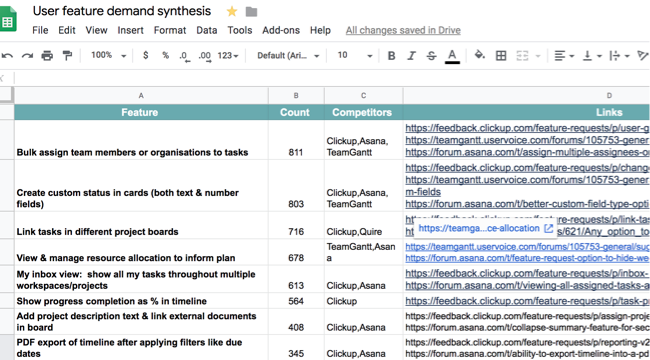Format as percent with % icon

(x=165, y=55)
